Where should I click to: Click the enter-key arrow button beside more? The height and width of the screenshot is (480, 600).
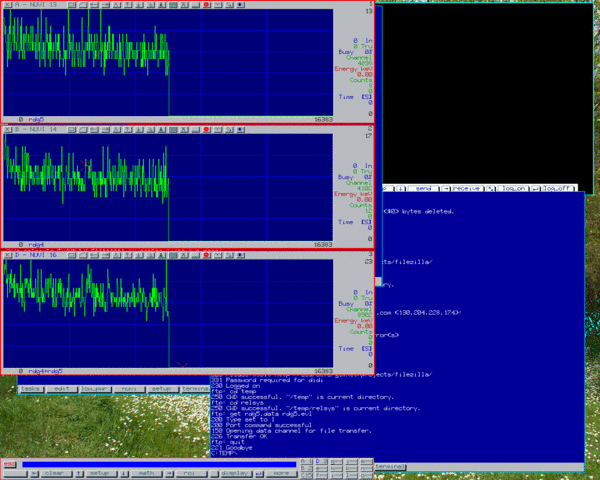coord(259,473)
